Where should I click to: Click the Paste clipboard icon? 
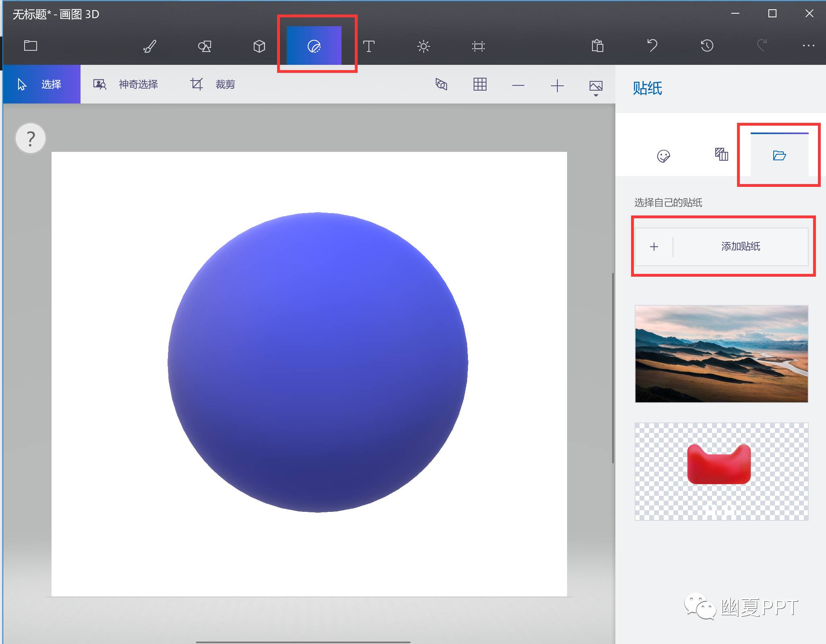pyautogui.click(x=597, y=46)
